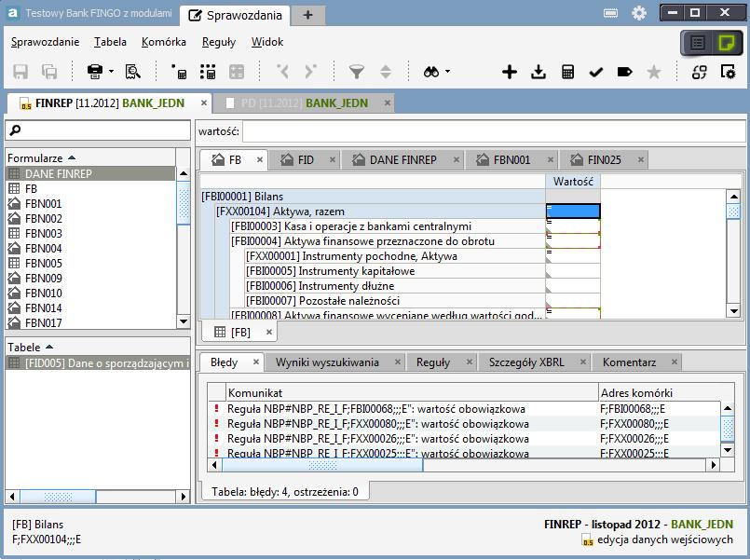Screen dimensions: 750x560
Task: Click the greyed form grid icon
Action: point(237,72)
